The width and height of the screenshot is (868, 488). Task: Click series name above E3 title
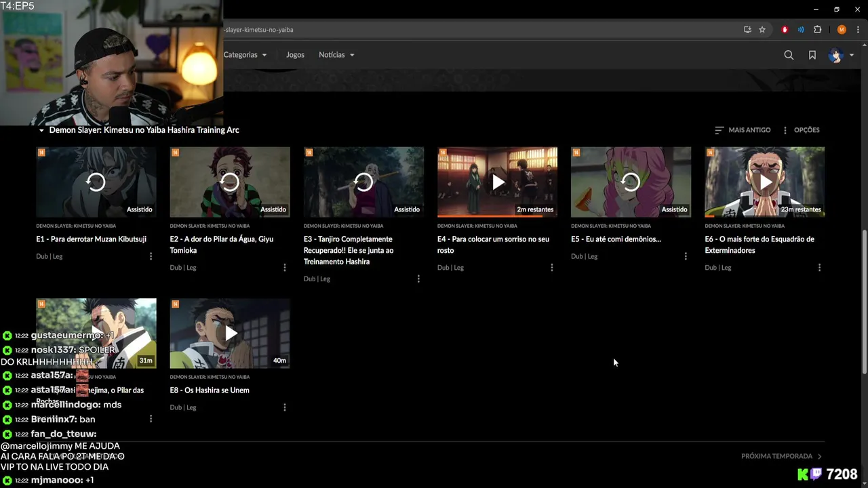pos(343,226)
